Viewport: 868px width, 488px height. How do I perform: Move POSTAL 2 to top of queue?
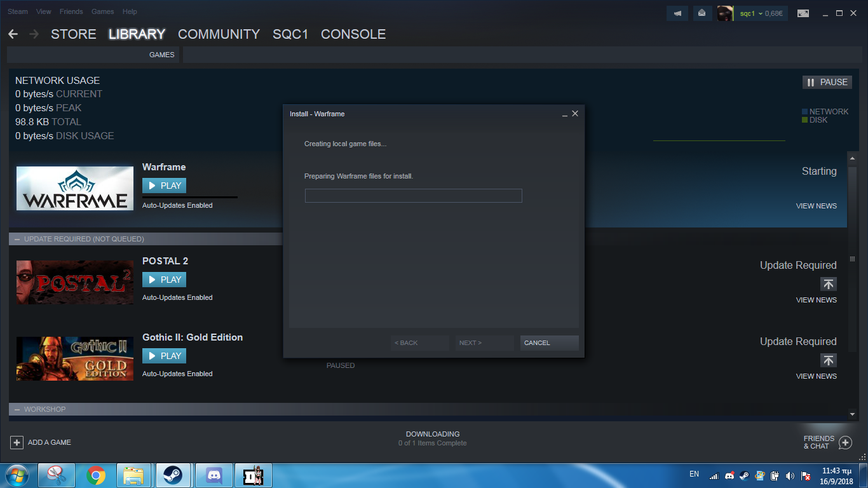pyautogui.click(x=828, y=284)
